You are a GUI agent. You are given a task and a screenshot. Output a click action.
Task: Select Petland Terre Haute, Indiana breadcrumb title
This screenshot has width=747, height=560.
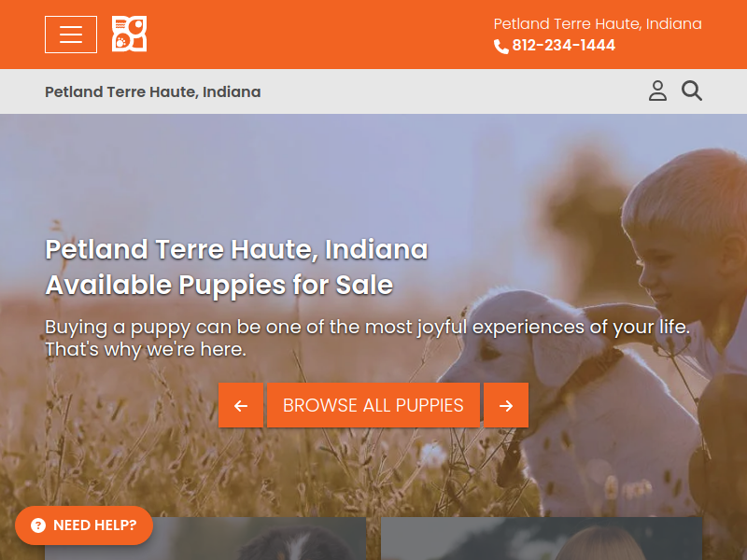pyautogui.click(x=152, y=91)
